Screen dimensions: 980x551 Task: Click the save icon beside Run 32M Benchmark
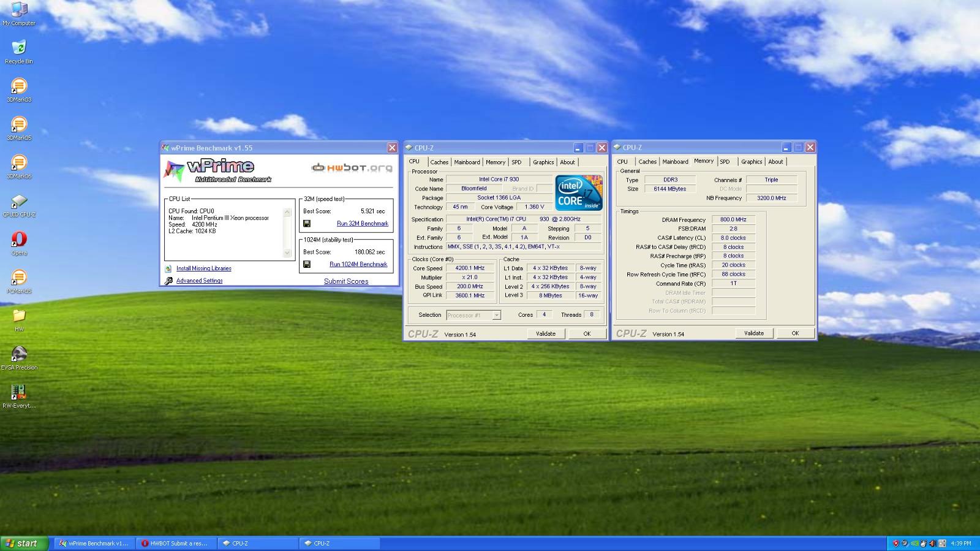[x=307, y=224]
